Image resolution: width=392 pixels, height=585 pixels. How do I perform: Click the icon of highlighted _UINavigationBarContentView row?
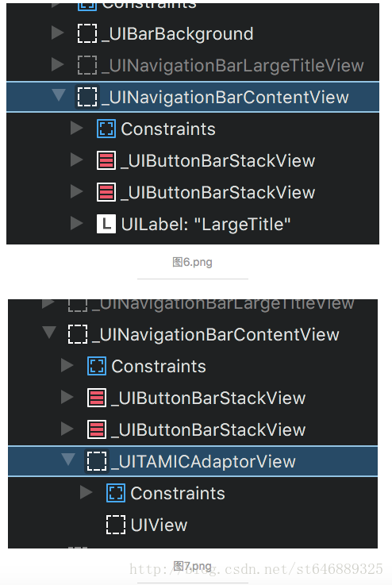click(87, 97)
